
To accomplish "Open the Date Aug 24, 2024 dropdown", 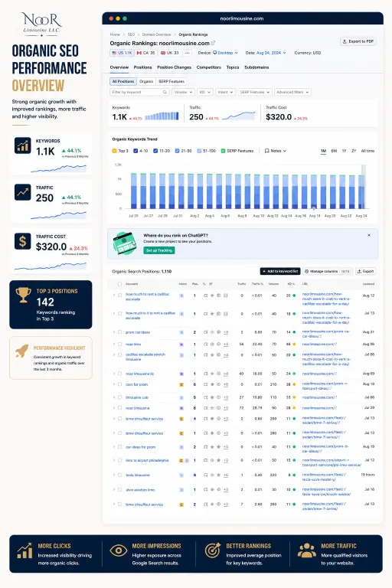I will [x=271, y=53].
